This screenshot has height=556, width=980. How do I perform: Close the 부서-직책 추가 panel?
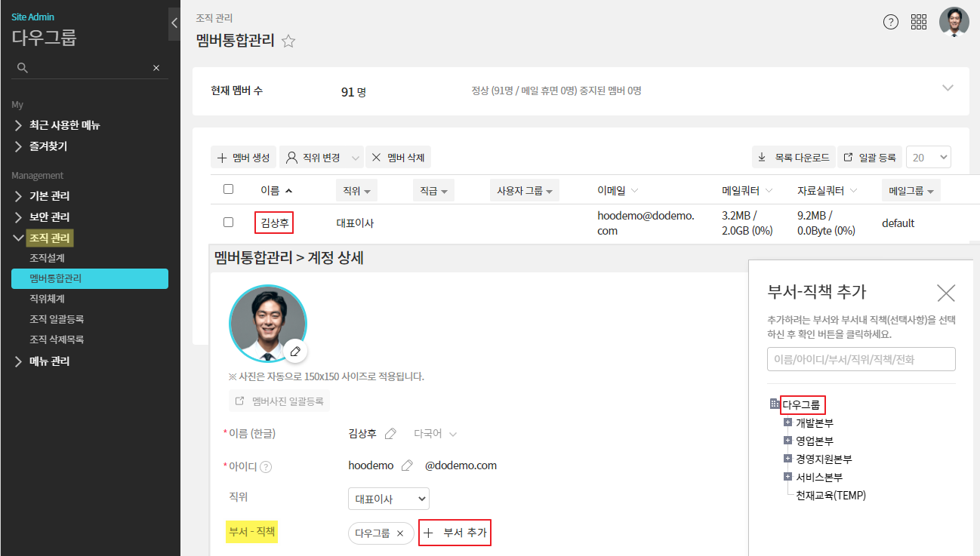coord(945,293)
